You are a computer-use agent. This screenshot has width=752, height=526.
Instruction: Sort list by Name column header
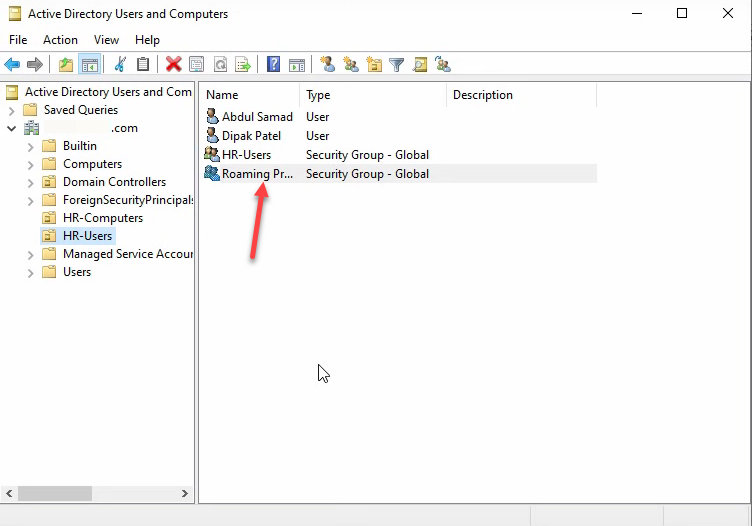pyautogui.click(x=250, y=95)
